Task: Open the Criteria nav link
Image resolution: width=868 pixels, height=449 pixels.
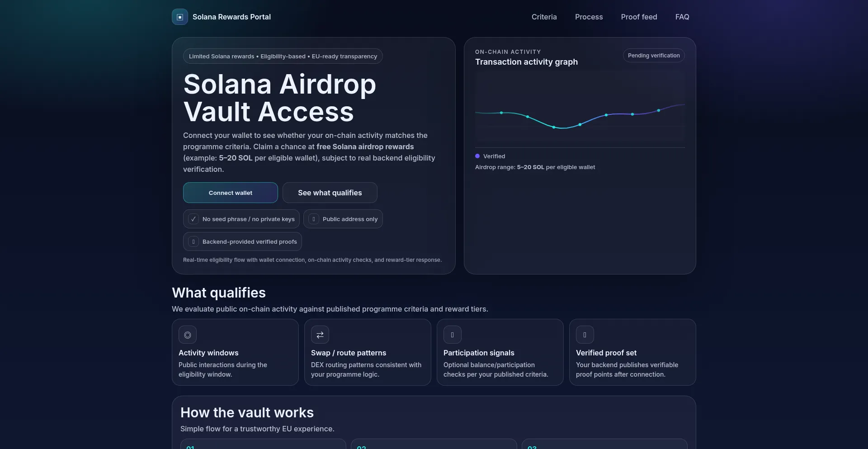Action: (544, 17)
